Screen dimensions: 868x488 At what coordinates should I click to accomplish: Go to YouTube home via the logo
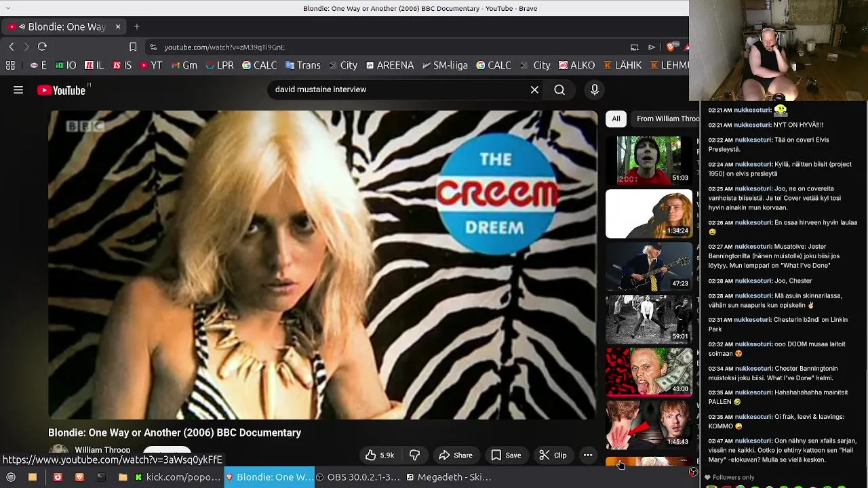[x=61, y=90]
